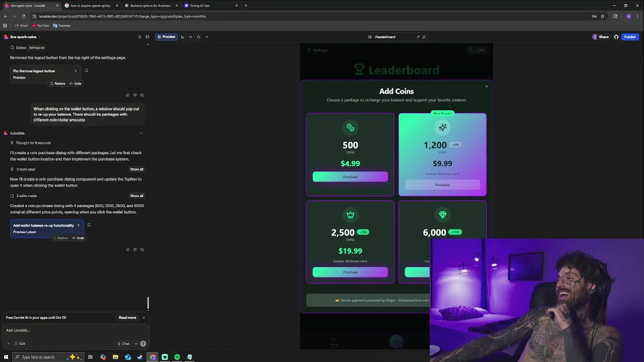Click the attach plus icon in prompt box
644x362 pixels.
(8, 343)
